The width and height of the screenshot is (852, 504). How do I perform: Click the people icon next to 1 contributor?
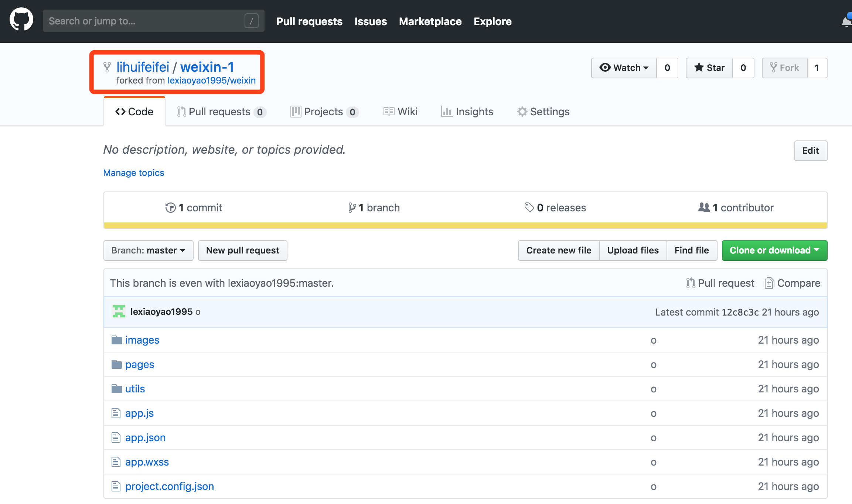tap(704, 207)
